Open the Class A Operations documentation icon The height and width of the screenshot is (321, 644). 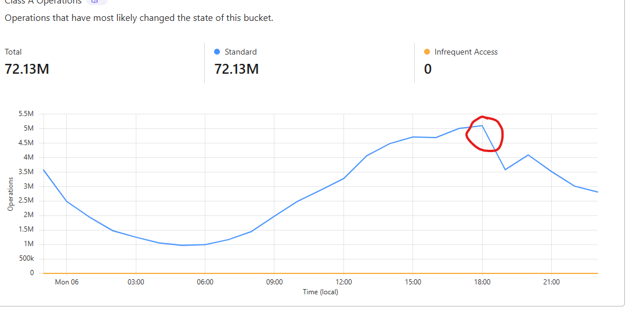96,2
